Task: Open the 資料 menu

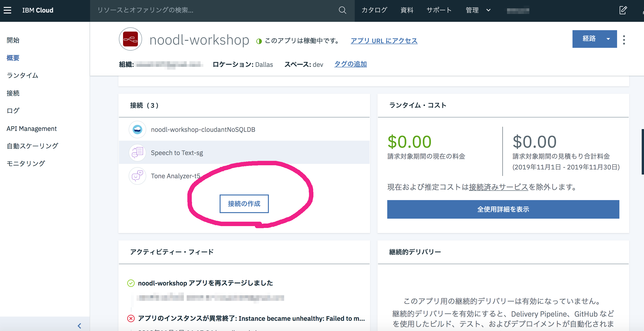Action: (x=407, y=10)
